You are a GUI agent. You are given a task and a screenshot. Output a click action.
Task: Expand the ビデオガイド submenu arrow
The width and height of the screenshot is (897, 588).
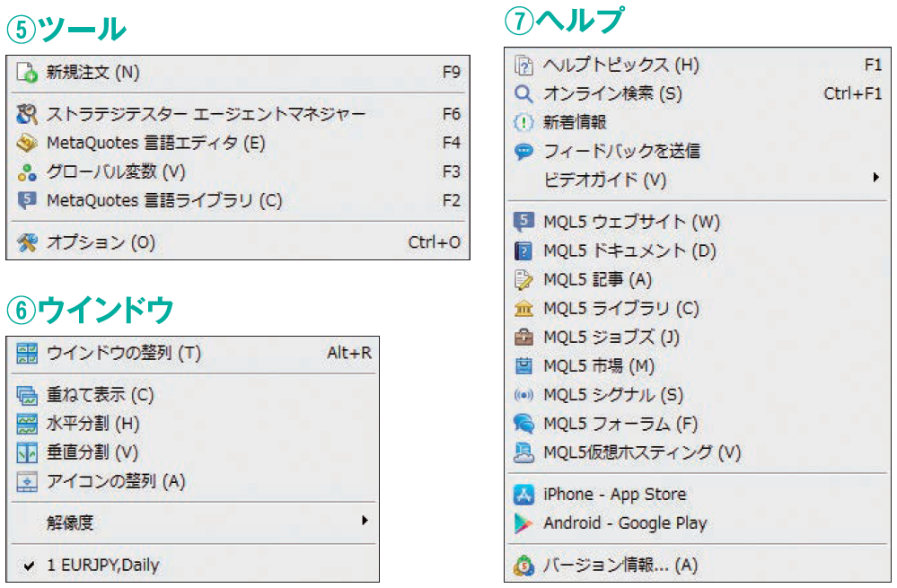(875, 178)
